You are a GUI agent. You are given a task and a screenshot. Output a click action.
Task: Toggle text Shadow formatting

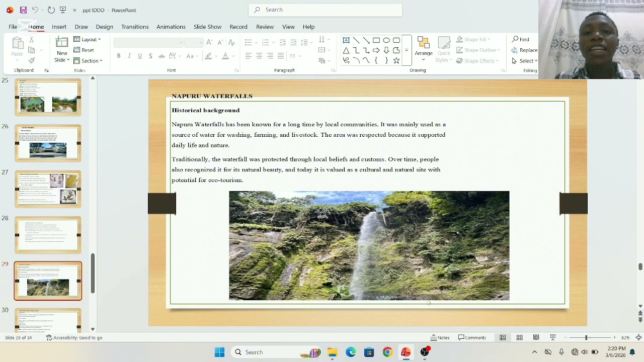(150, 56)
